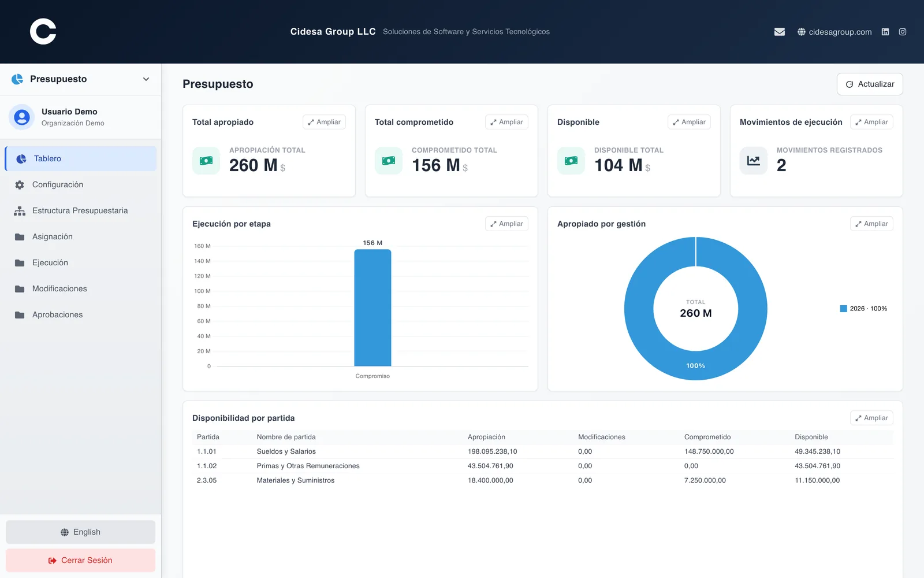This screenshot has height=578, width=924.
Task: Click the Compromiso bar in the chart
Action: coord(372,307)
